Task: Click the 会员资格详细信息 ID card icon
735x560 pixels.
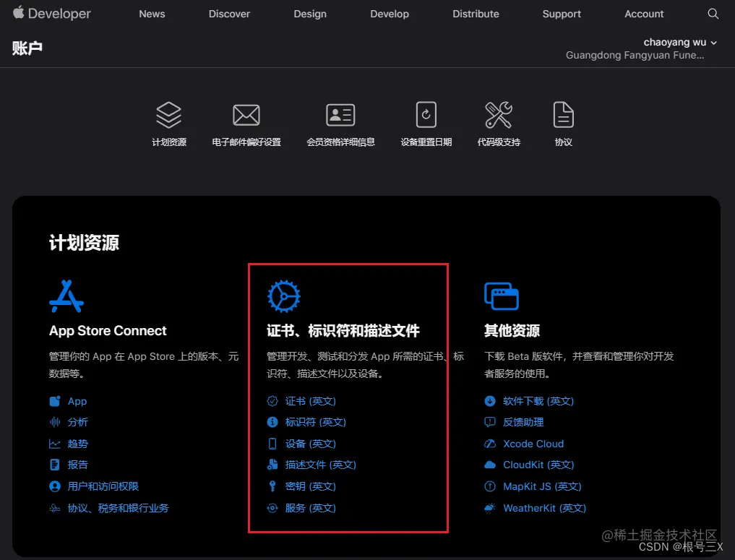Action: coord(340,116)
